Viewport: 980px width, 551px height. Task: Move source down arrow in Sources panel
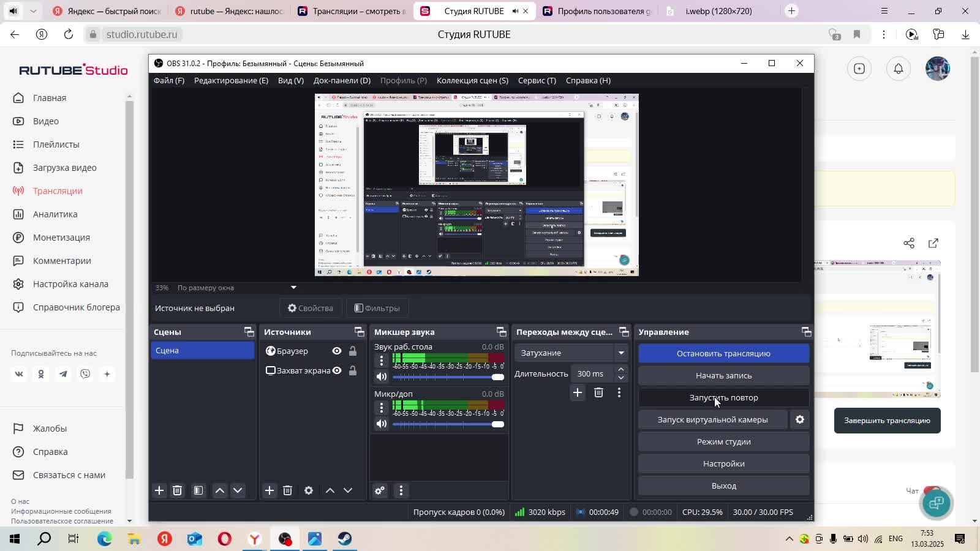pos(348,490)
